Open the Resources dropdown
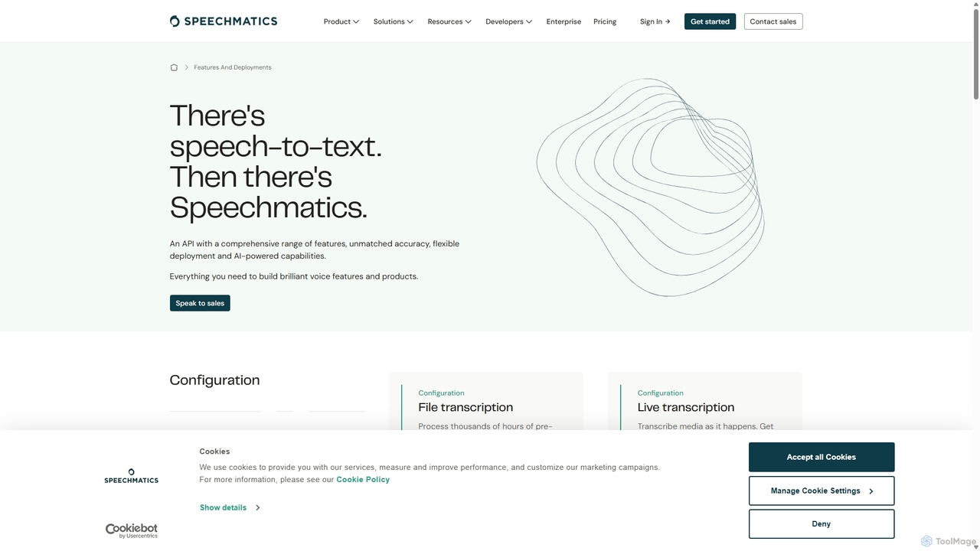The width and height of the screenshot is (980, 551). (449, 21)
